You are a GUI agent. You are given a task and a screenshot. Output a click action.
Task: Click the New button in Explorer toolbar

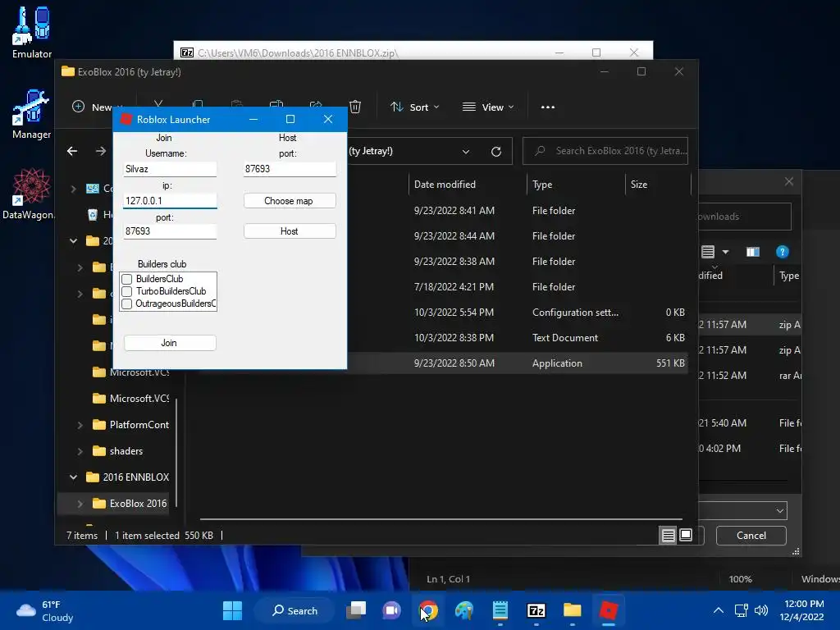coord(98,107)
